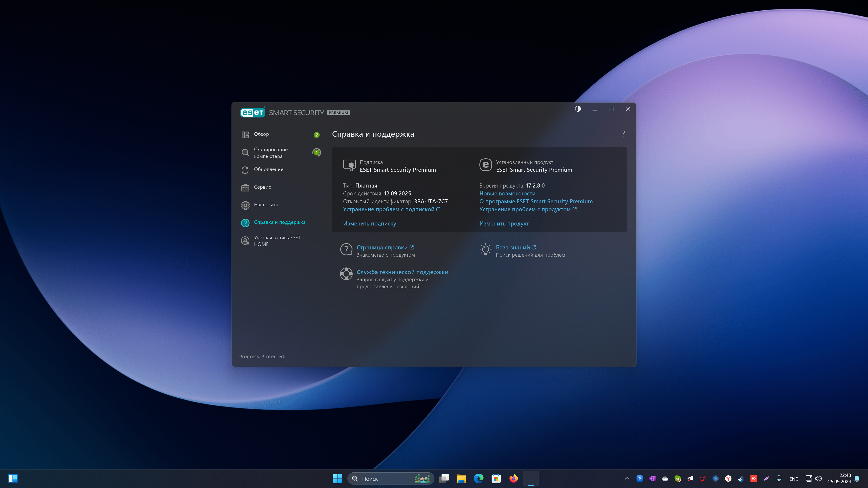Open volume speaker tray icon
Image resolution: width=868 pixels, height=488 pixels.
818,479
